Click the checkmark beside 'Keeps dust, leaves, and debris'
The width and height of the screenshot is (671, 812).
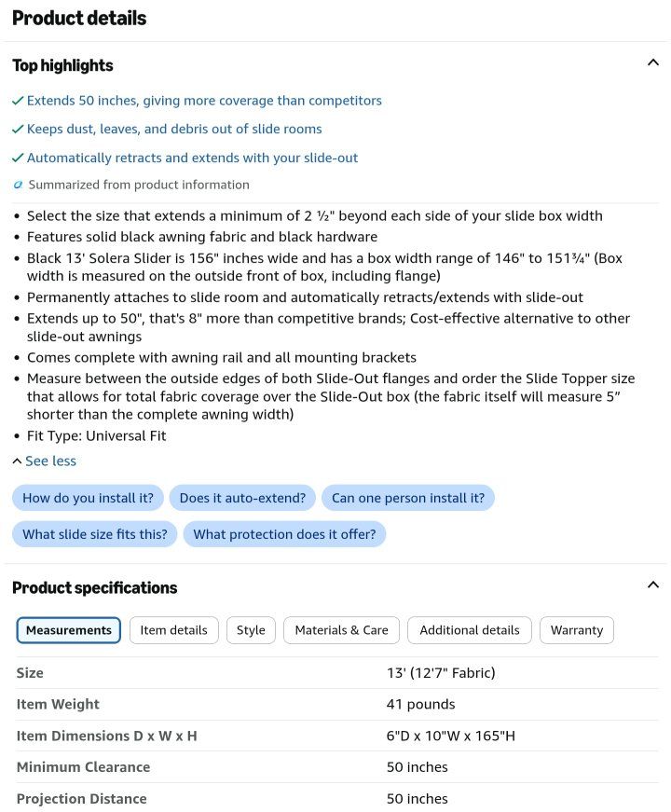(18, 129)
